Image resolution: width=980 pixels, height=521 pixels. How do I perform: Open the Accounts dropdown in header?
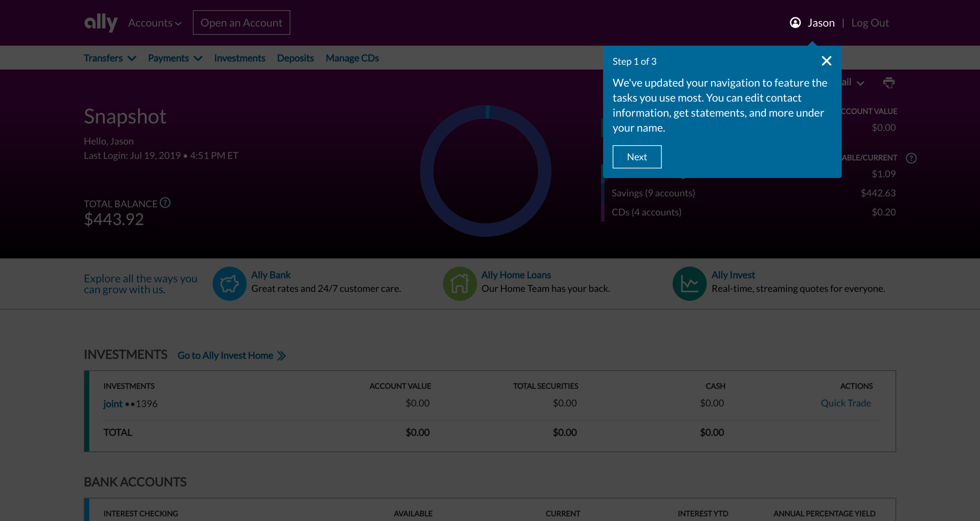(154, 23)
